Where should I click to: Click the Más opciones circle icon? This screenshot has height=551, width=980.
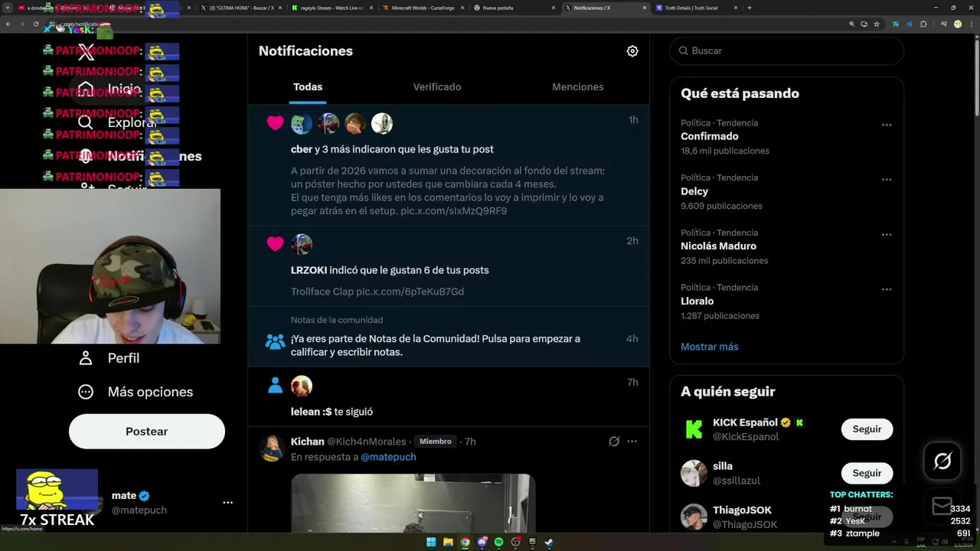pos(86,392)
